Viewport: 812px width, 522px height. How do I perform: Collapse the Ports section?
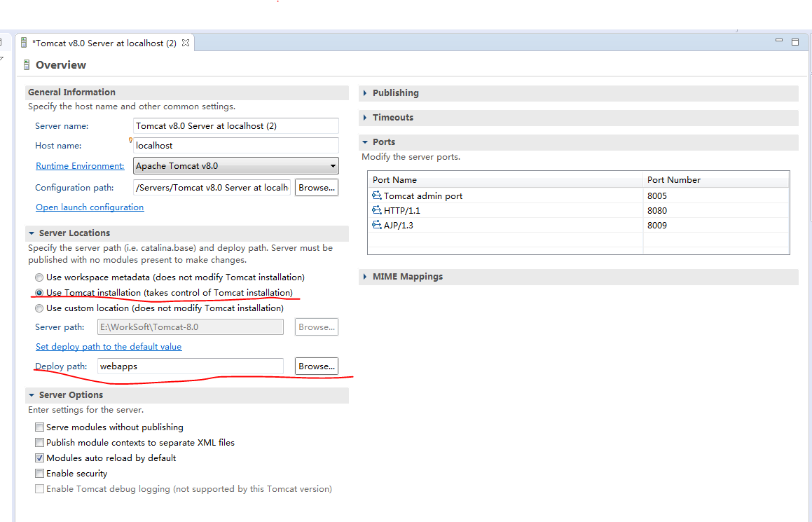click(x=365, y=142)
